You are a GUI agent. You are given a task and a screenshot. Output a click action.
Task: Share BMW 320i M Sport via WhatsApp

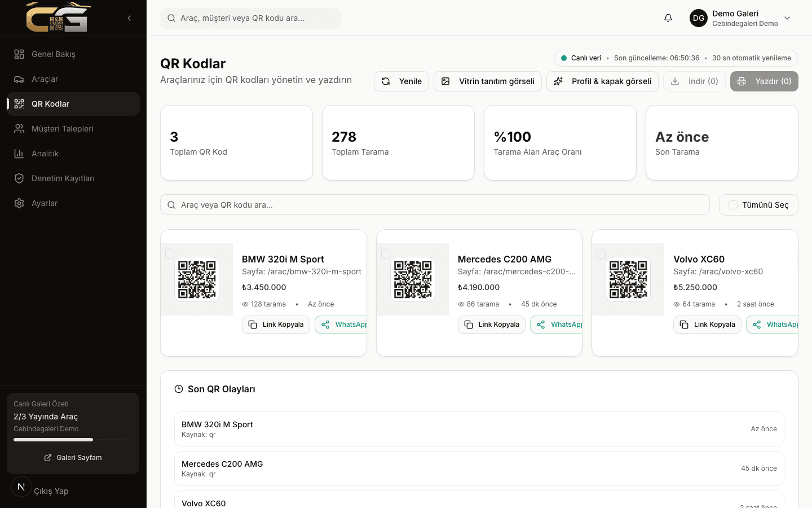[x=341, y=325]
